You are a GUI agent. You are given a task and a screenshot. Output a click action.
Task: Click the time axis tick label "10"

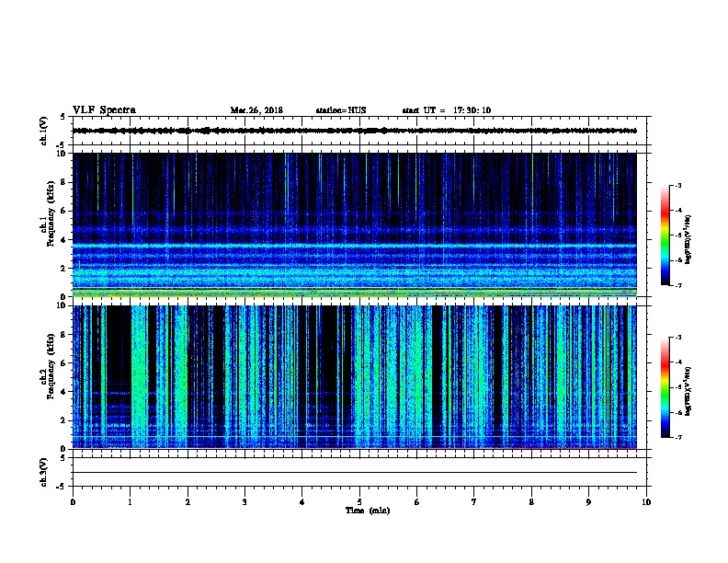(x=646, y=502)
